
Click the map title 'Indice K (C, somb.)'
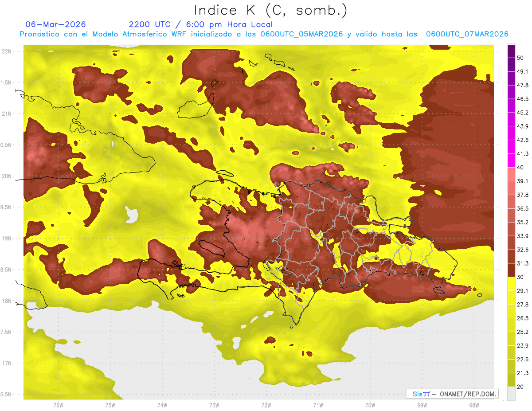point(270,11)
